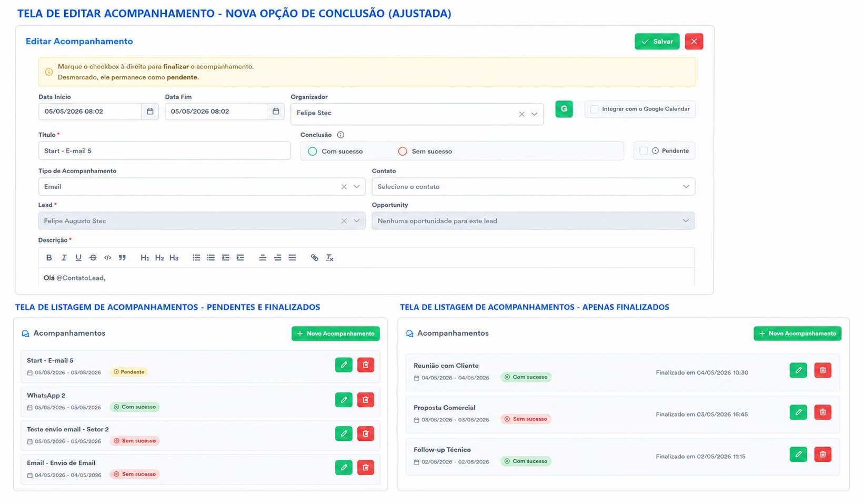Click the Data Início date field
The width and height of the screenshot is (864, 504).
click(90, 112)
